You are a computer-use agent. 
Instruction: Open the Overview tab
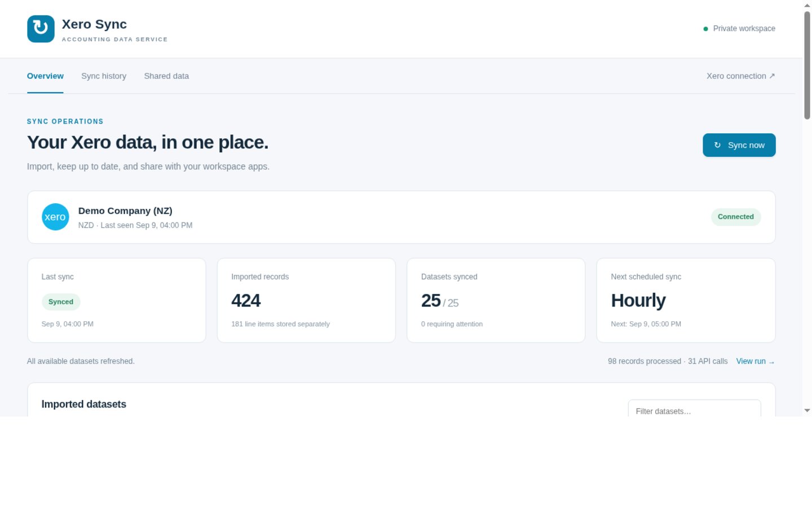tap(45, 76)
